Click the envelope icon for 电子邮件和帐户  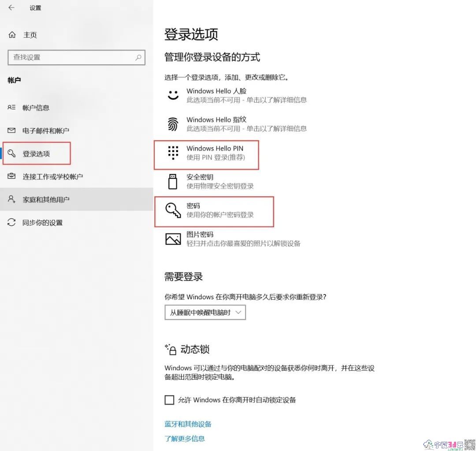(x=11, y=130)
